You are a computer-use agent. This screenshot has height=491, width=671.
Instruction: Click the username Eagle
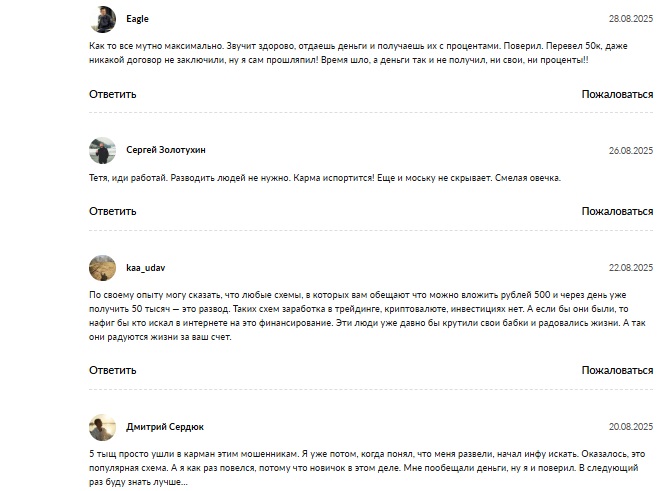tap(138, 19)
